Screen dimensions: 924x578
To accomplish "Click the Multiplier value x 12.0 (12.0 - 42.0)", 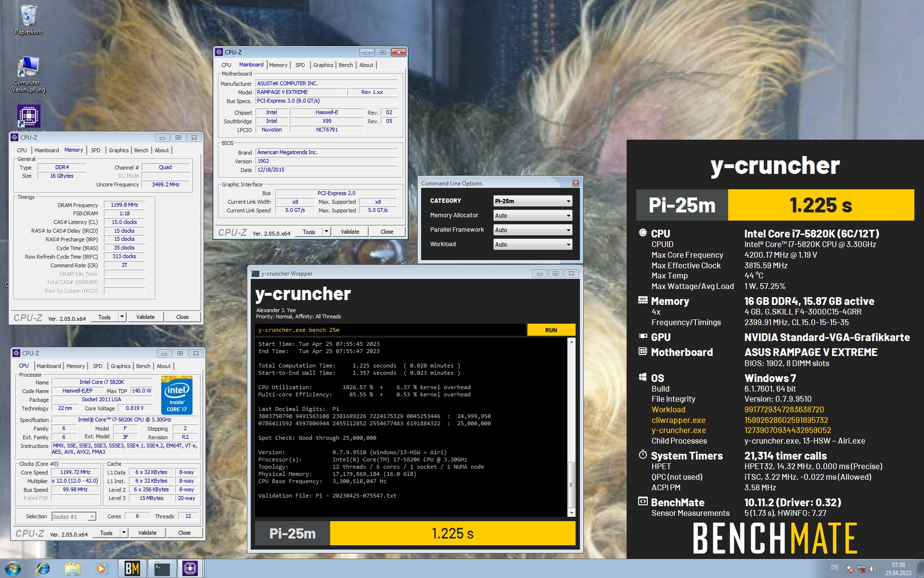I will click(x=75, y=481).
